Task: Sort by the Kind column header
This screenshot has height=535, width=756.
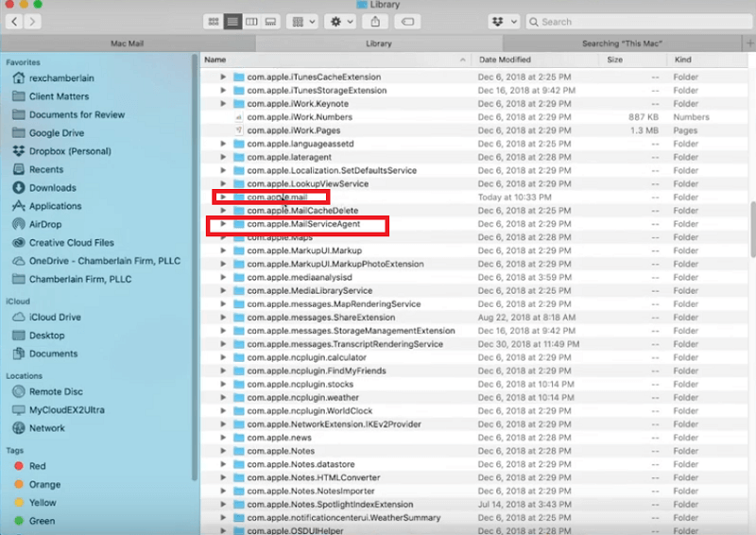Action: 707,60
